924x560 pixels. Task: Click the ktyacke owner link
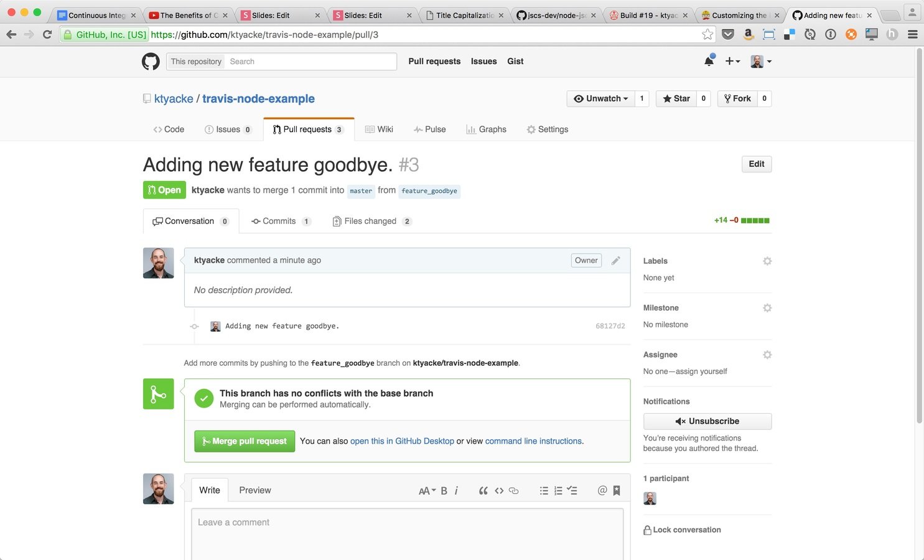click(x=174, y=99)
